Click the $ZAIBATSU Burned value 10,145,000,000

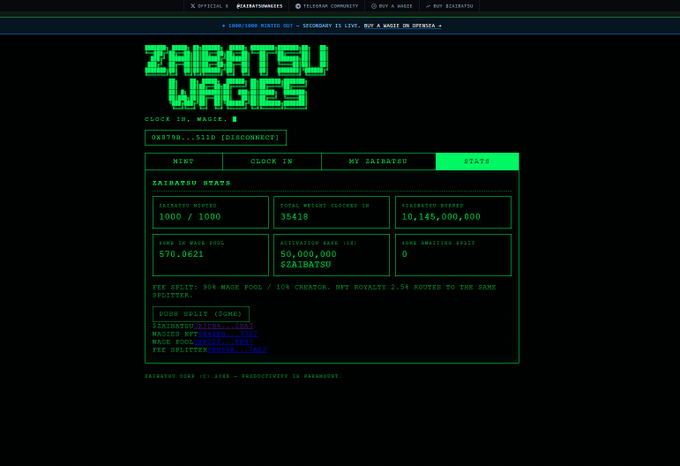[441, 217]
